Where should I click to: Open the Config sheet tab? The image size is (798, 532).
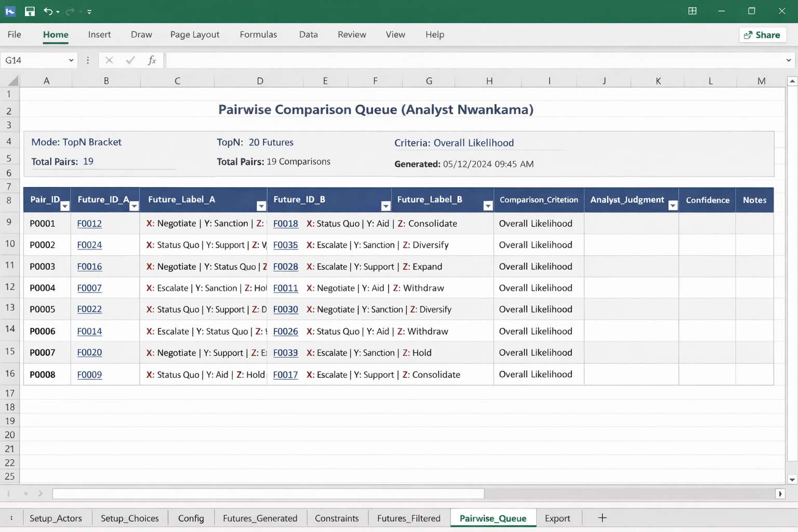[191, 518]
